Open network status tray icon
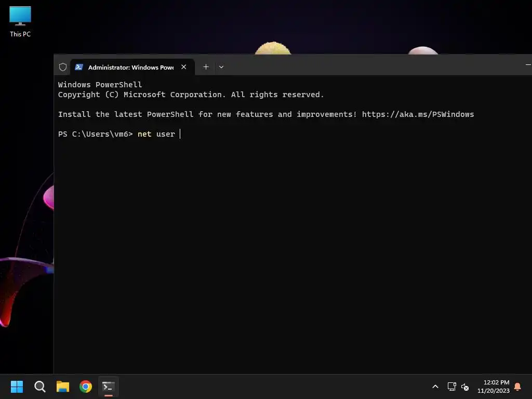 point(451,387)
